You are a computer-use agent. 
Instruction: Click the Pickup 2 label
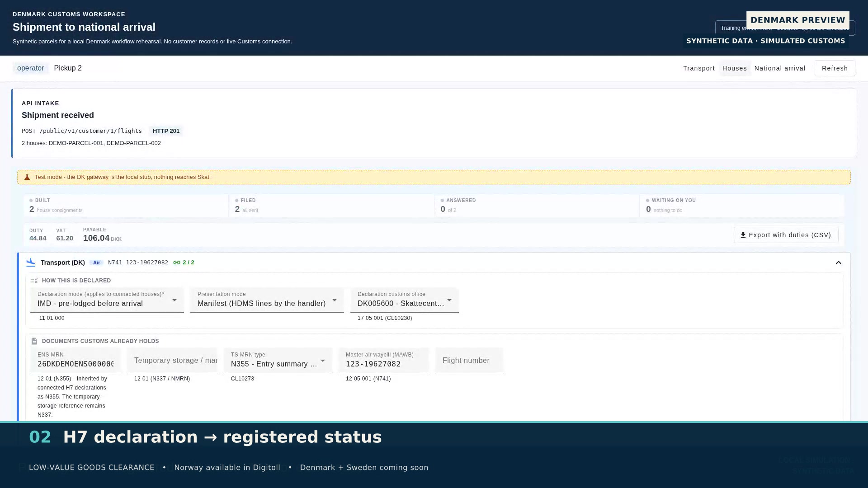click(68, 68)
